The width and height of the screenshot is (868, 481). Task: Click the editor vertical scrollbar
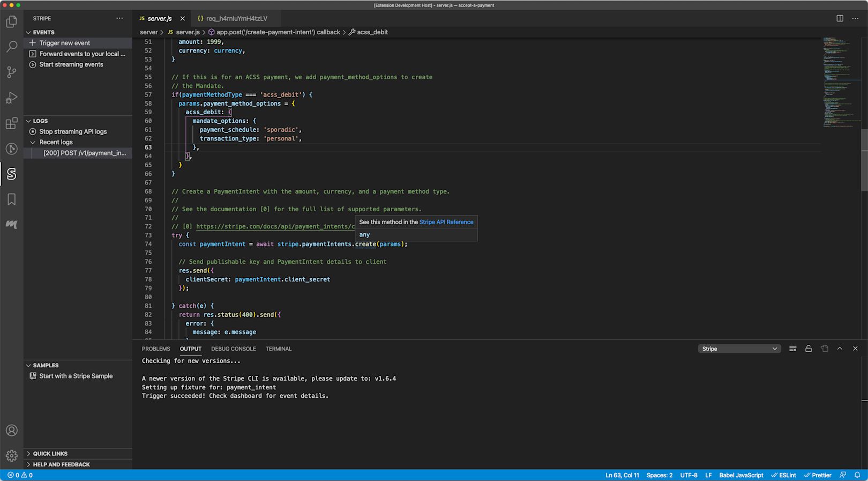click(864, 160)
